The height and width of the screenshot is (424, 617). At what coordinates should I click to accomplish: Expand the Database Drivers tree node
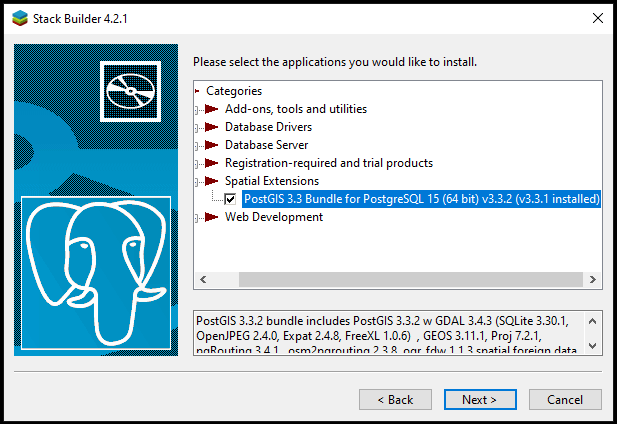click(196, 128)
